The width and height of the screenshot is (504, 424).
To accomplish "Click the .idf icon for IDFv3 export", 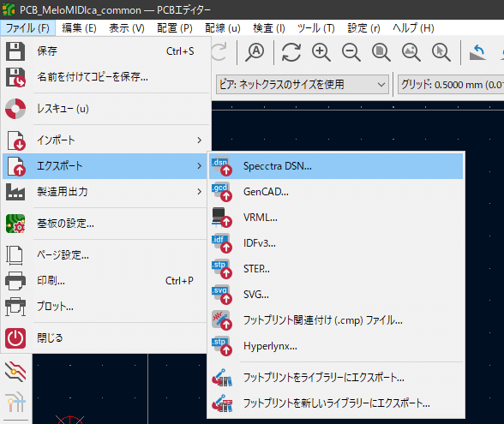I will [222, 243].
